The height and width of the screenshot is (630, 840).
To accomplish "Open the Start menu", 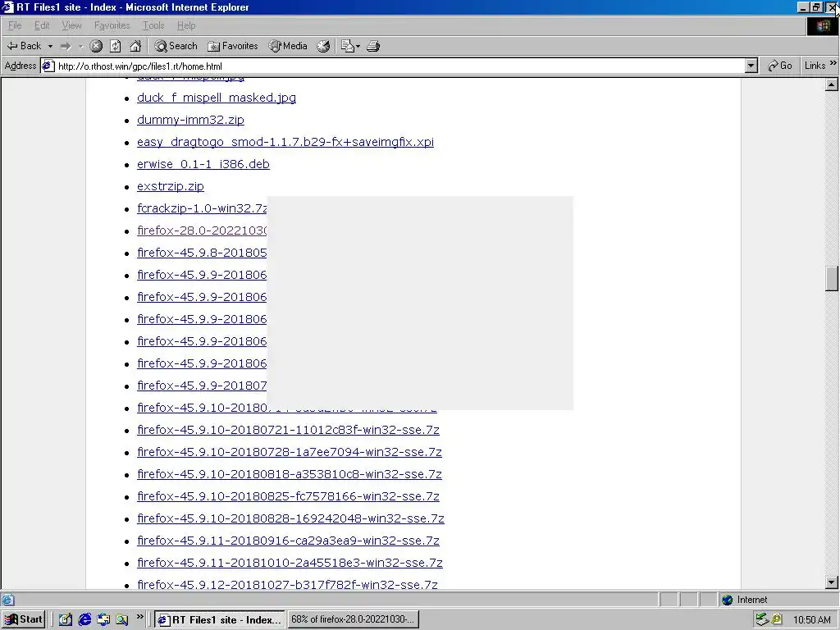I will (x=23, y=619).
